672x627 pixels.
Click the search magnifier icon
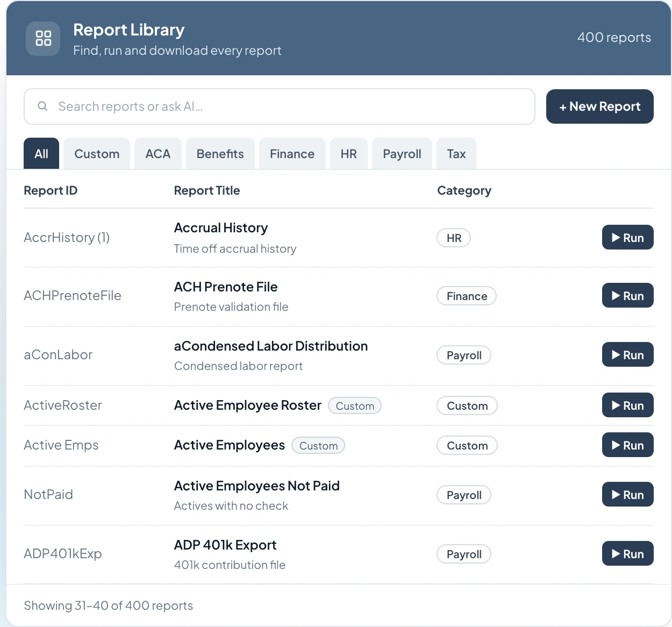coord(42,106)
